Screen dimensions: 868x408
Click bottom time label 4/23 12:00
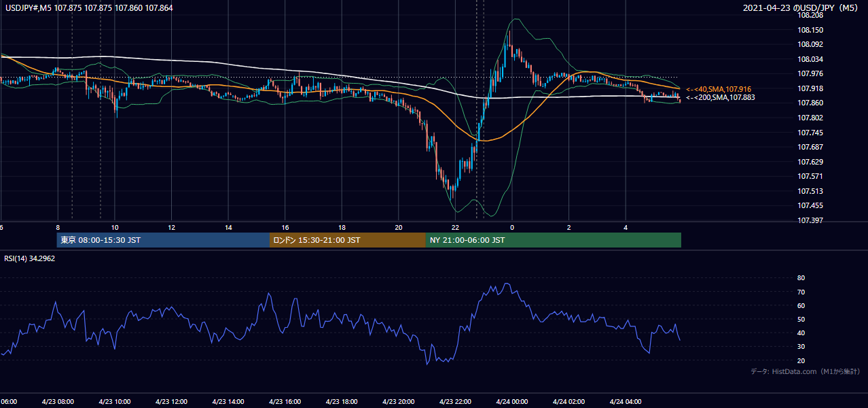coord(171,401)
